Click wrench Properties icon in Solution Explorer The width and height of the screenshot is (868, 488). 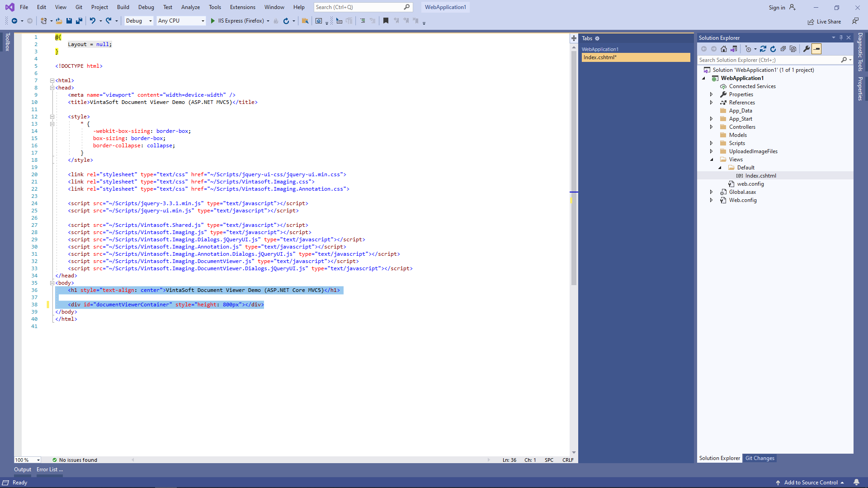tap(806, 49)
